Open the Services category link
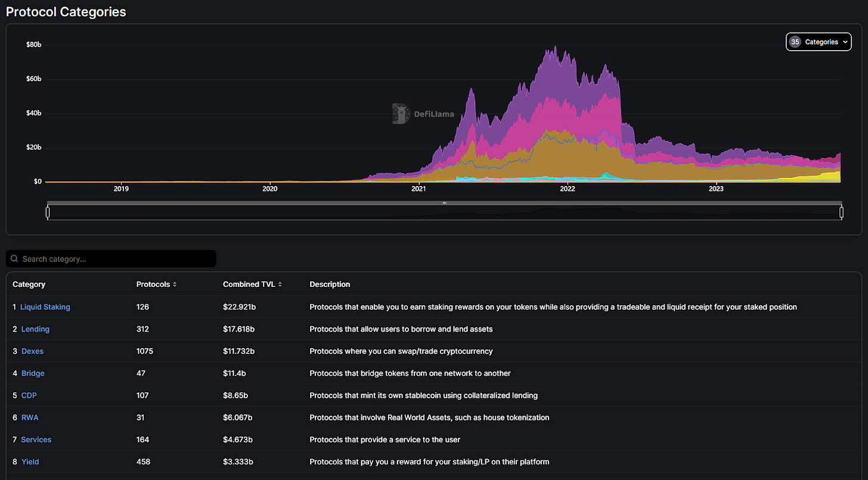 [x=36, y=439]
